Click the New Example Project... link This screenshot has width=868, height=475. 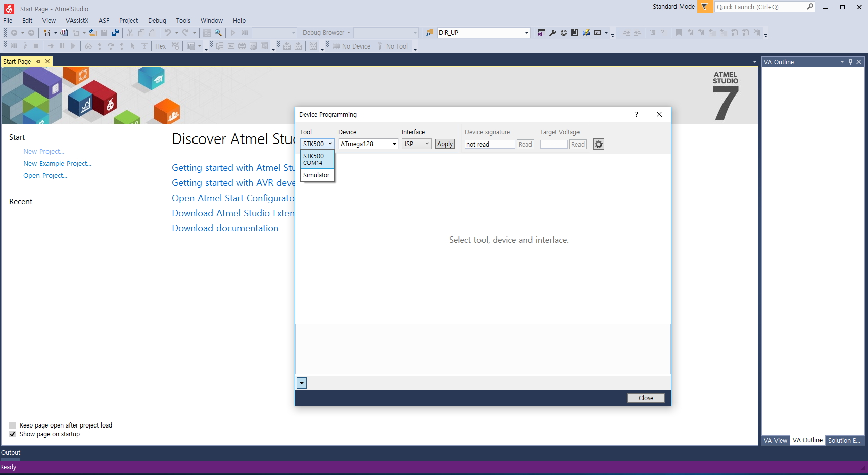point(57,164)
